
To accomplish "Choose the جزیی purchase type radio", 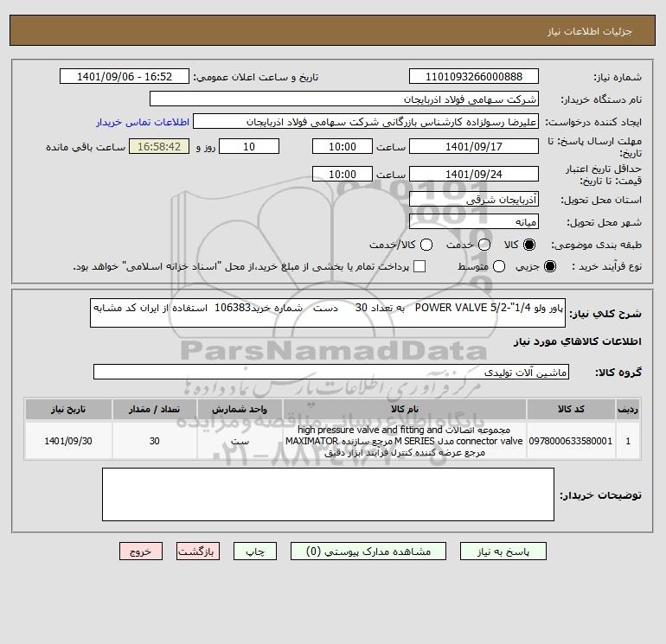I will coord(549,266).
